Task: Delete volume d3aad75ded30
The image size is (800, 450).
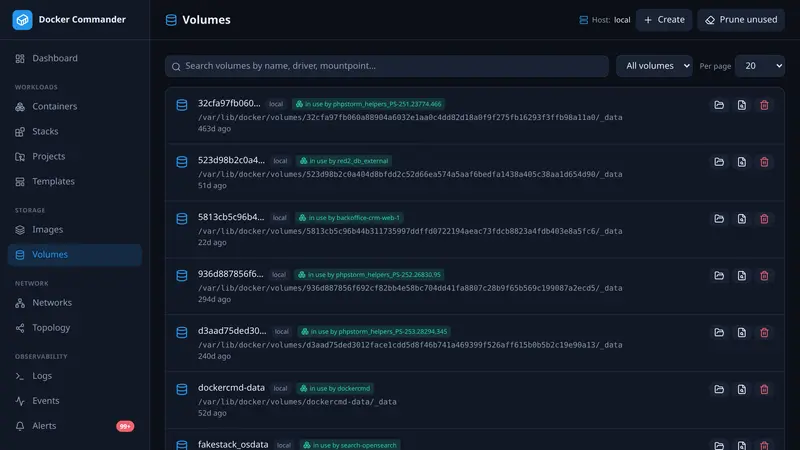Action: pyautogui.click(x=764, y=333)
